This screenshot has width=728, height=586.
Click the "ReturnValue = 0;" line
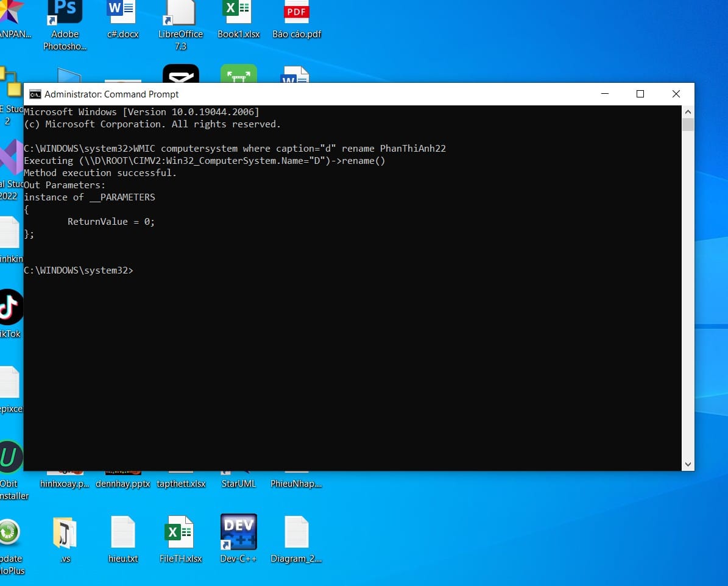(111, 222)
